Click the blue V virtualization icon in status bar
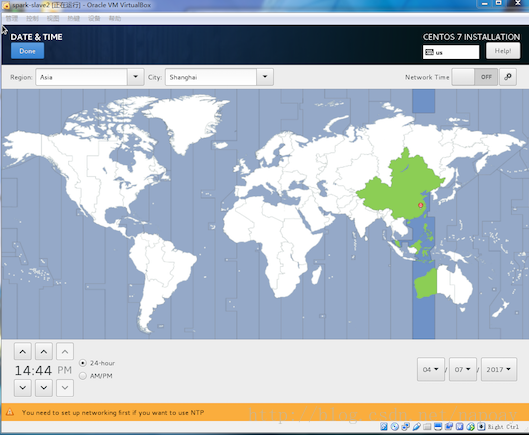 coord(460,427)
